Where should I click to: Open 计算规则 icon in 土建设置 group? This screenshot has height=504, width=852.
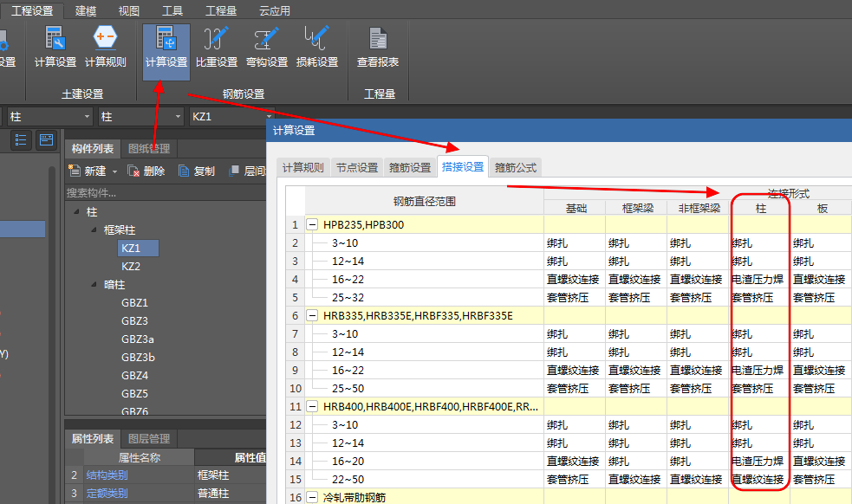click(x=106, y=48)
